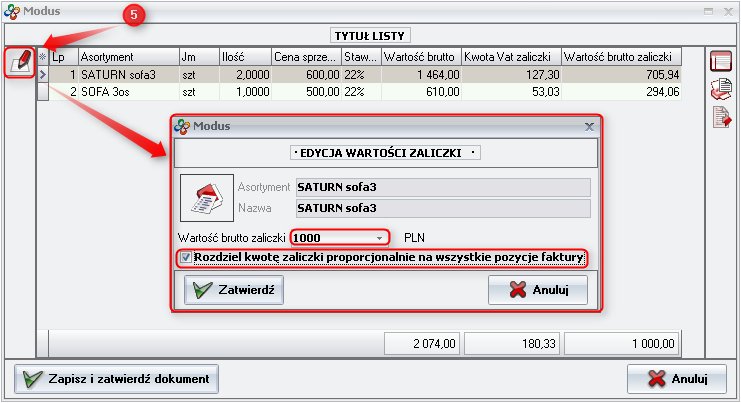This screenshot has height=403, width=741.
Task: Sort by the Asortyment column header
Action: point(129,57)
